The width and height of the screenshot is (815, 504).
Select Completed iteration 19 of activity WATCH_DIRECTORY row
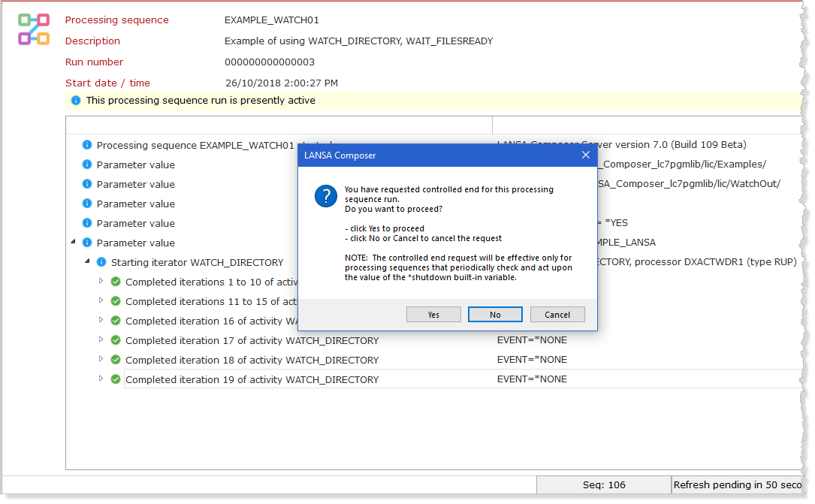tap(252, 379)
